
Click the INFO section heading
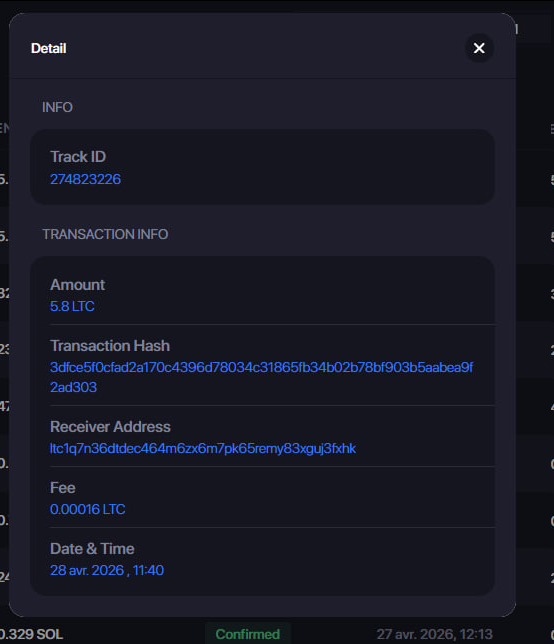(57, 107)
